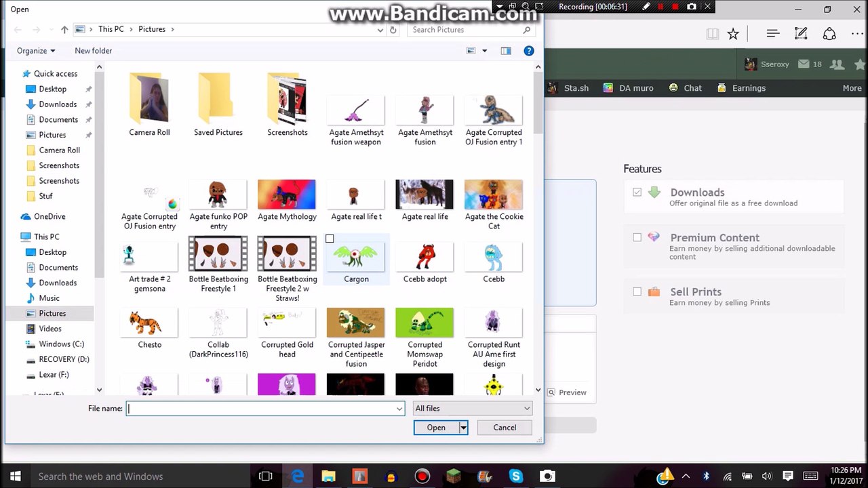Image resolution: width=868 pixels, height=488 pixels.
Task: Stop the Bandicam recording
Action: (x=675, y=7)
